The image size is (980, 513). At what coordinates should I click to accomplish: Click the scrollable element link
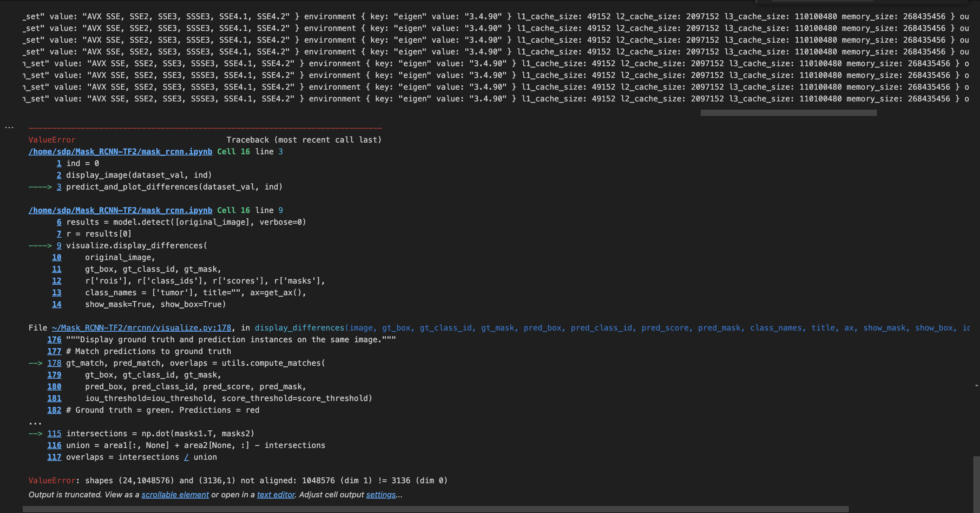pos(175,495)
